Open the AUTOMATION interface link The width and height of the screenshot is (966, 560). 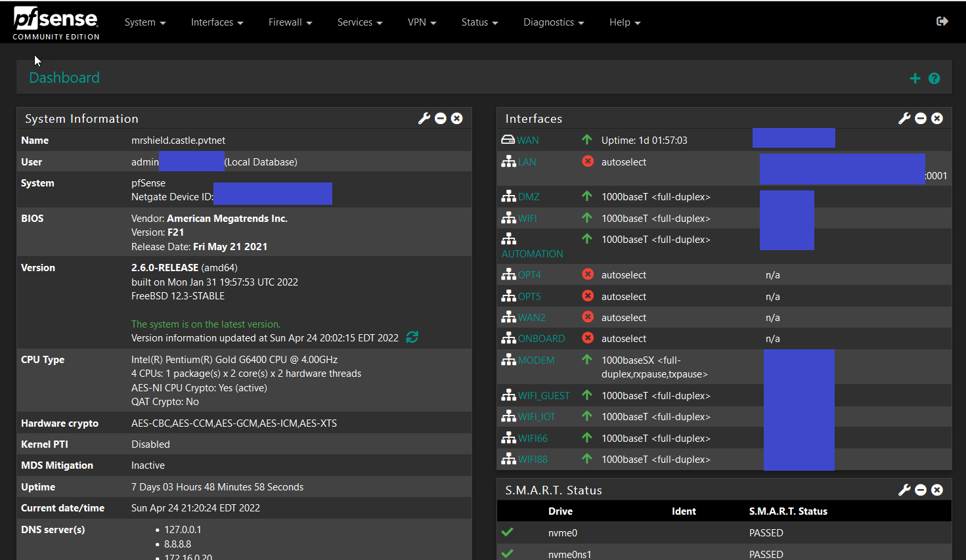[x=533, y=254]
